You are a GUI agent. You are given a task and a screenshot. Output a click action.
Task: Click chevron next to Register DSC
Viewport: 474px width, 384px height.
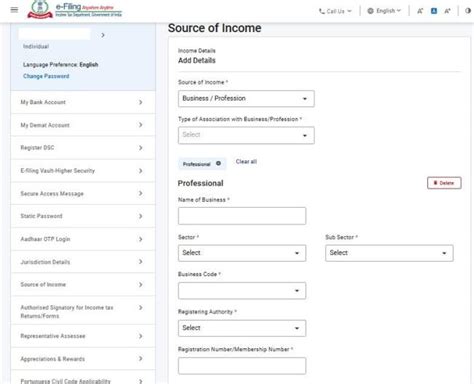coord(141,148)
